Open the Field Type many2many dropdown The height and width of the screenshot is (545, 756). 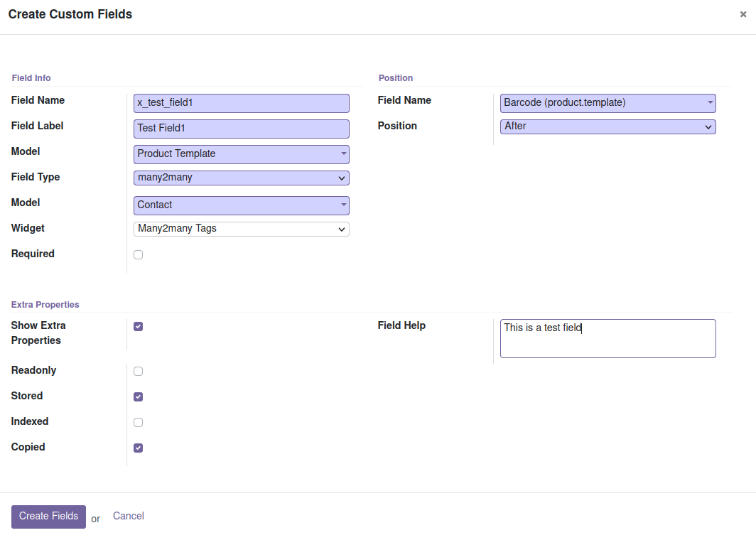click(242, 178)
